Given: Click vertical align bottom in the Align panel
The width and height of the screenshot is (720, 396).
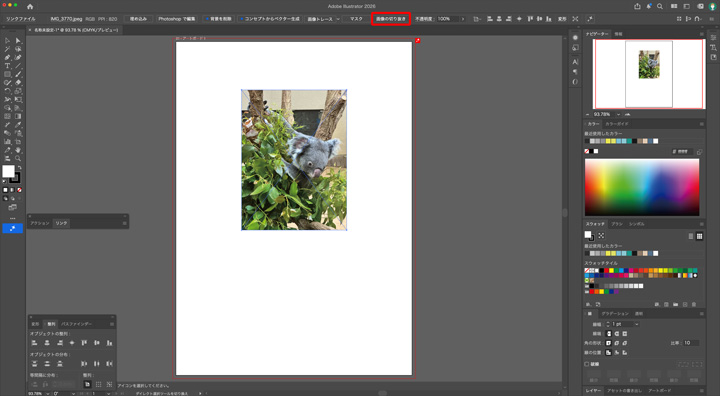Looking at the screenshot, I should point(109,343).
